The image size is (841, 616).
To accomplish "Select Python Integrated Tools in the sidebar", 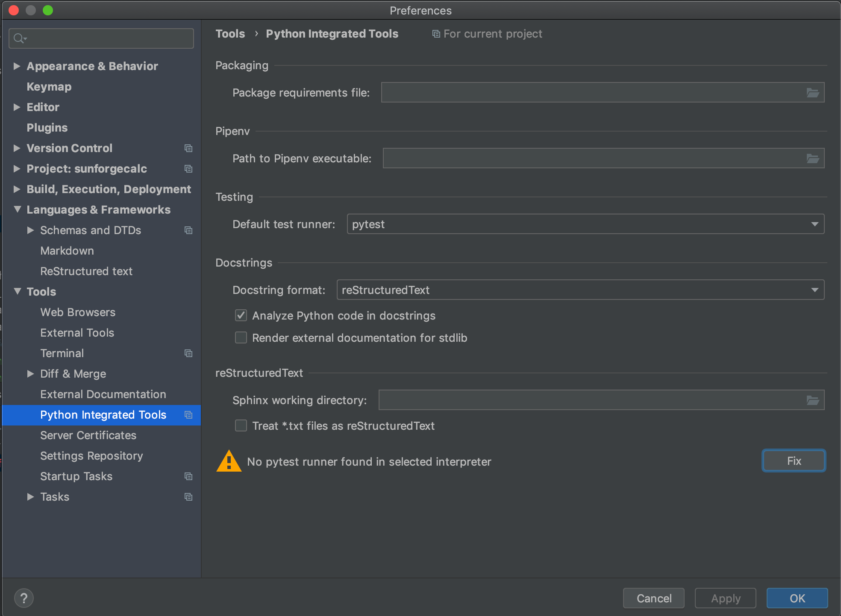I will coord(103,415).
